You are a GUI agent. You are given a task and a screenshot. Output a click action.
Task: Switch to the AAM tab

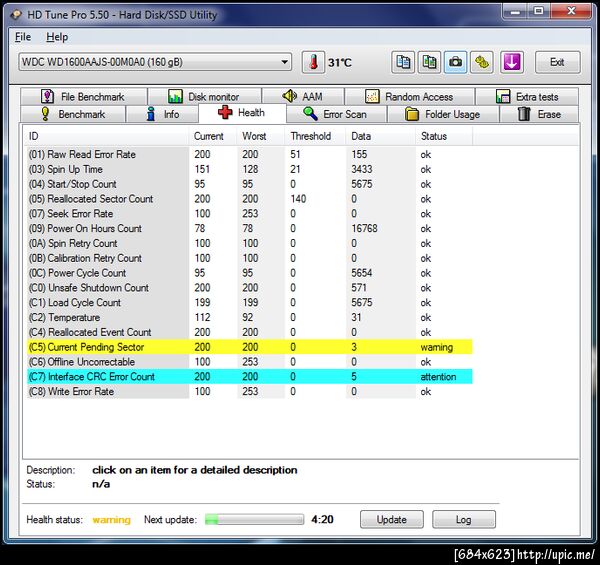[x=303, y=96]
